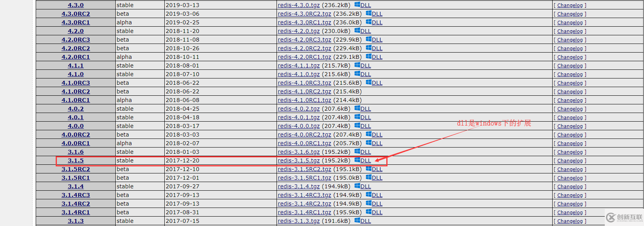Click the Windows DLL icon for redis-3.1.4RC2.tgz

[369, 203]
